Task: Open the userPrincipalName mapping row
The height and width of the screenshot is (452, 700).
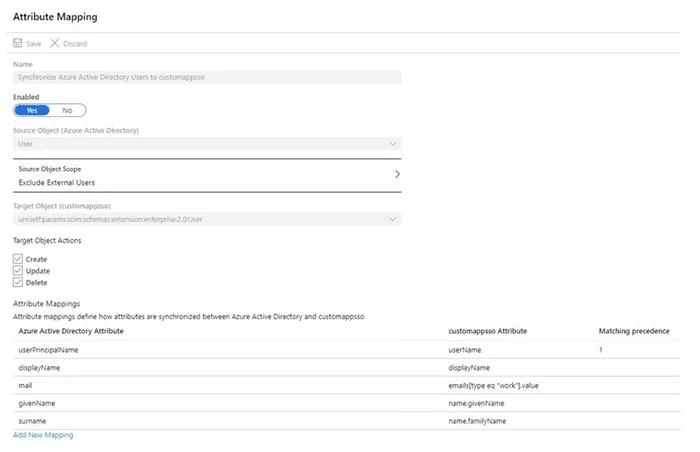Action: pos(346,350)
